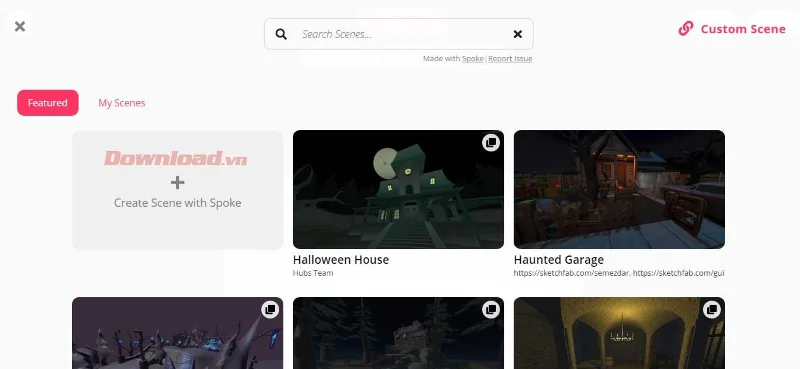Select the dark forest cabin scene thumbnail

[x=398, y=333]
